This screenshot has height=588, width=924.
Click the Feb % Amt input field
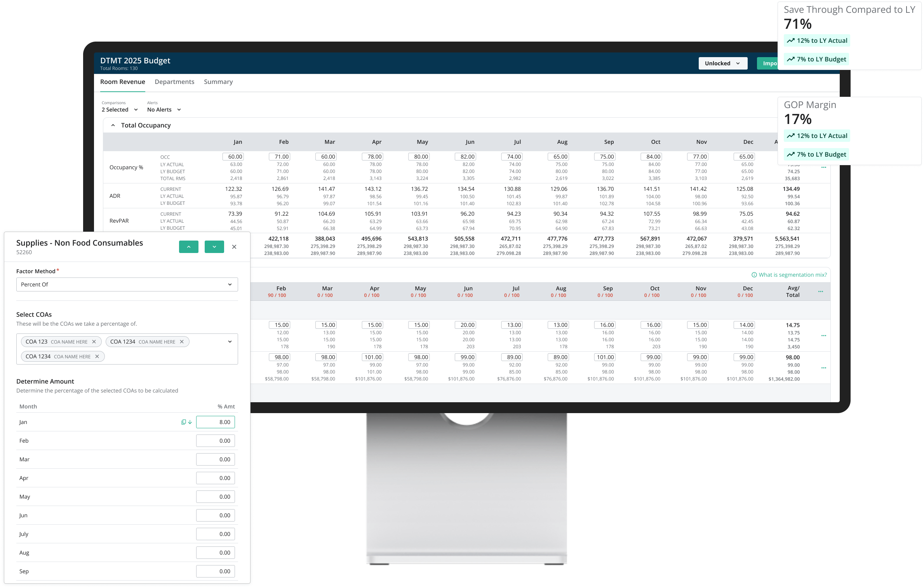[x=215, y=441]
